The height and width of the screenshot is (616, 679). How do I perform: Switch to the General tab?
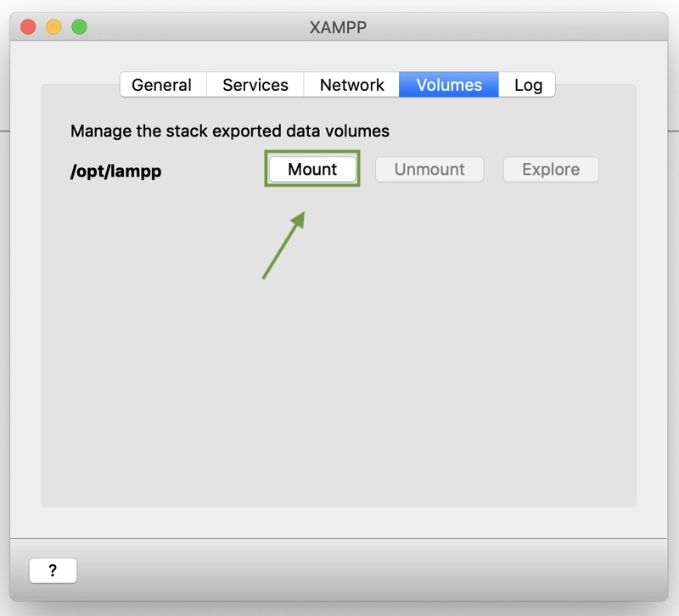point(163,85)
